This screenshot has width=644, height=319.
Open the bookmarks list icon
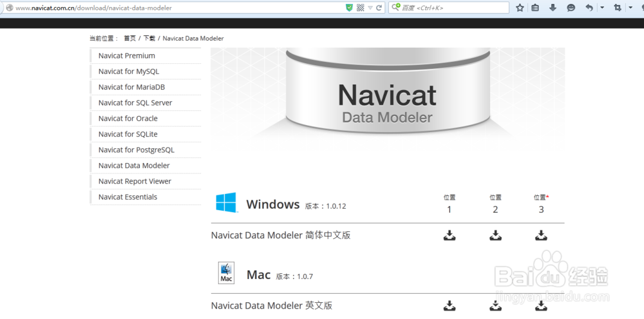coord(535,7)
